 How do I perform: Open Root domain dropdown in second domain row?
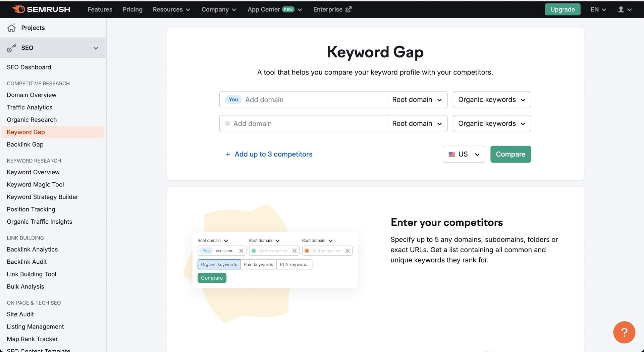pyautogui.click(x=417, y=124)
